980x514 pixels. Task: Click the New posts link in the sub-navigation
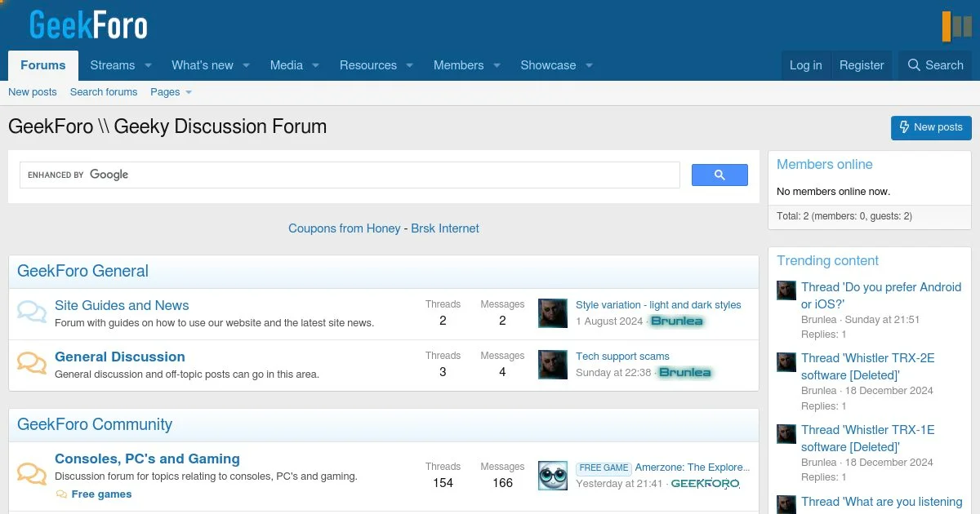(33, 92)
